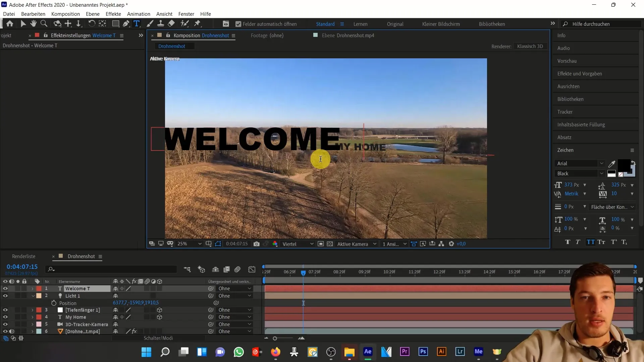Toggle visibility of My Home layer

point(5,317)
